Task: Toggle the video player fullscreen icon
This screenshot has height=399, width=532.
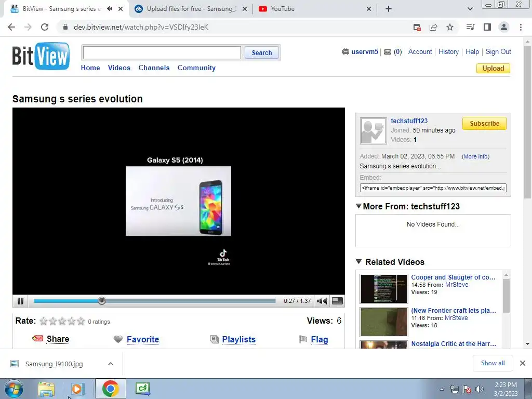Action: click(337, 301)
